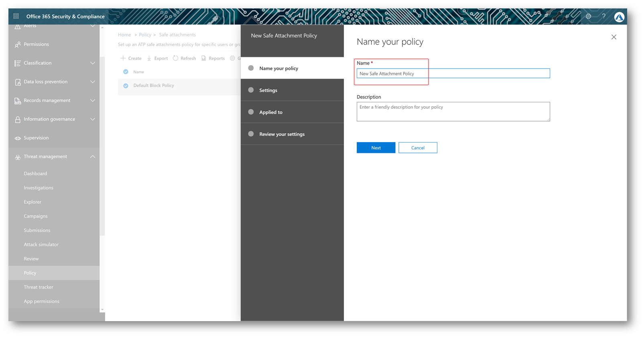Click the Data loss prevention icon

tap(18, 82)
